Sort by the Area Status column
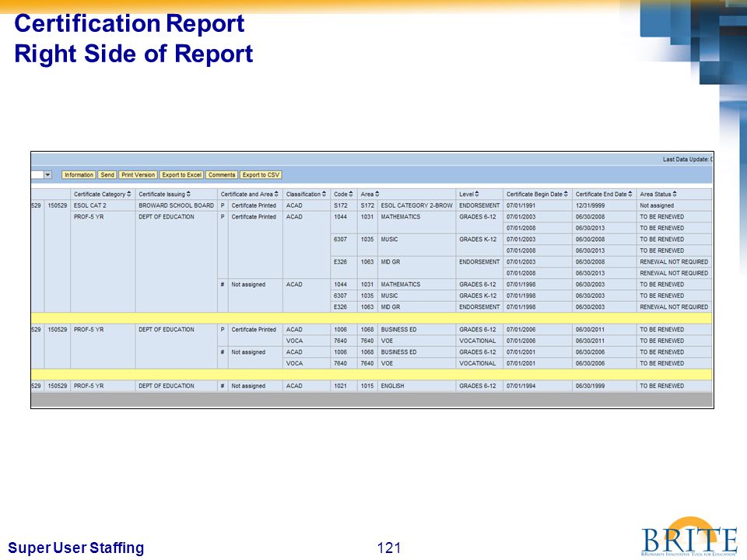Screen dimensions: 747x560 pos(675,194)
